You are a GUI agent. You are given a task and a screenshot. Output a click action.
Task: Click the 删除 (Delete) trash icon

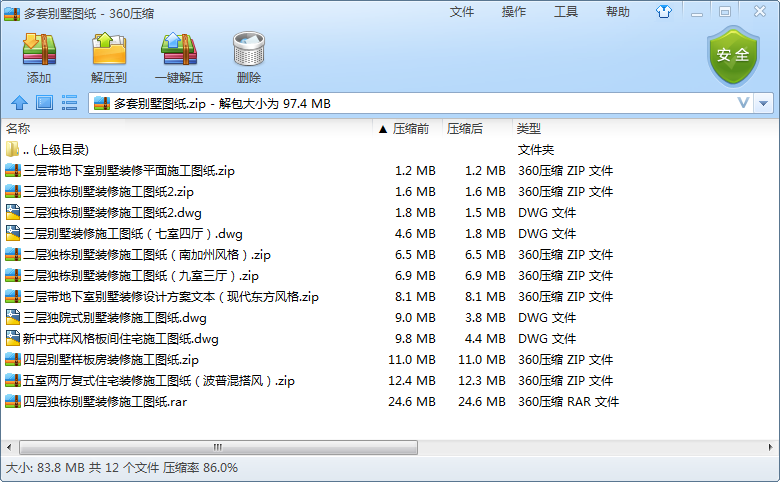coord(249,49)
